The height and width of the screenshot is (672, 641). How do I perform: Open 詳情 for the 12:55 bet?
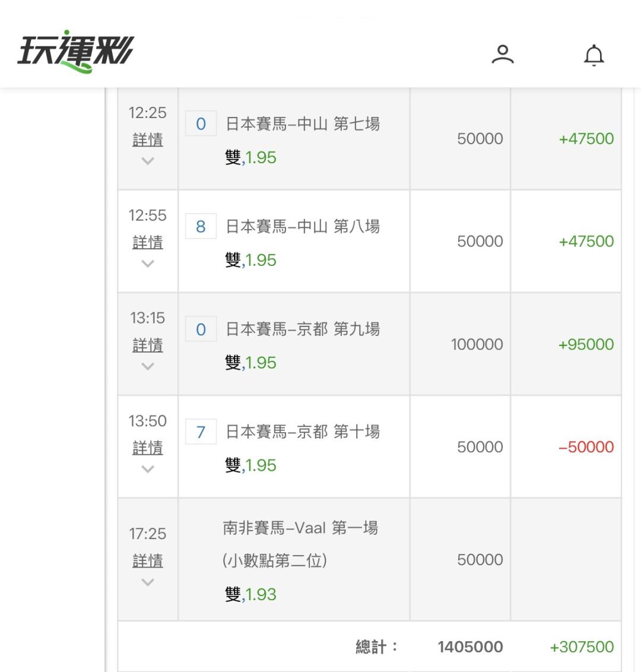coord(148,243)
